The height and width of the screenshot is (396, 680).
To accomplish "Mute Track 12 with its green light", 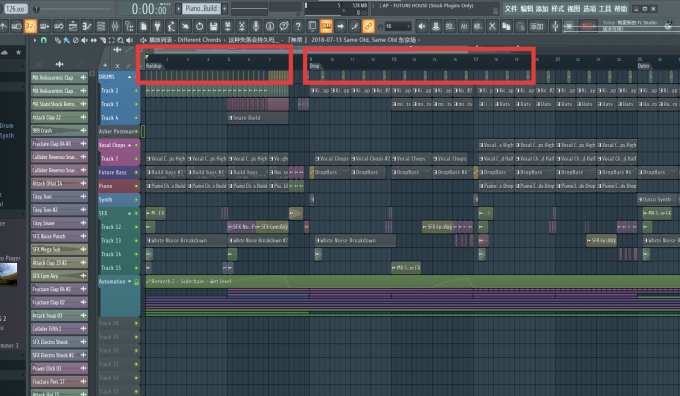I will [x=136, y=227].
